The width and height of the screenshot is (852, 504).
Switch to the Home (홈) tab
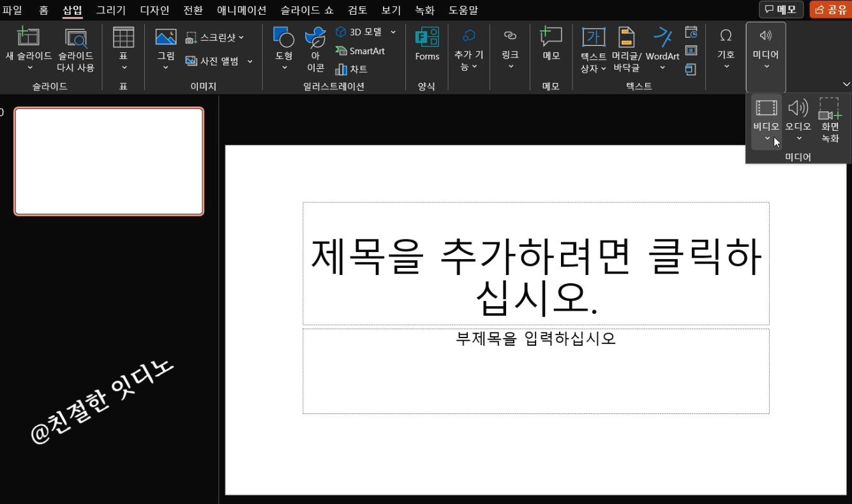(x=43, y=10)
